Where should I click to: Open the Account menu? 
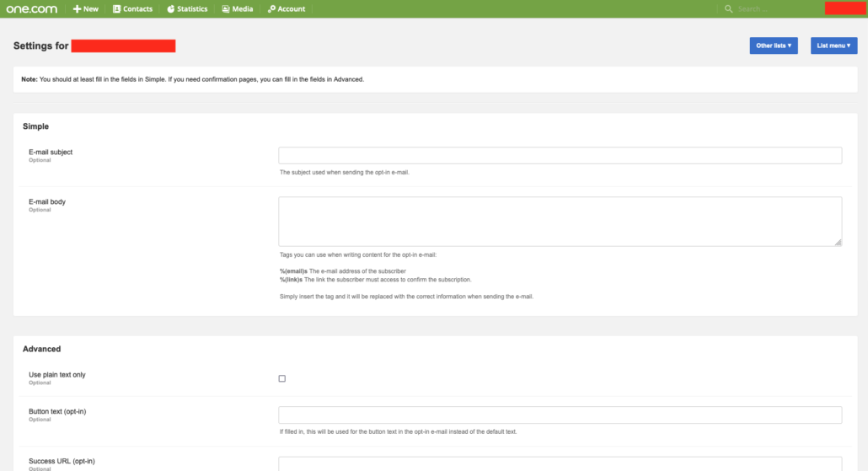(x=287, y=9)
